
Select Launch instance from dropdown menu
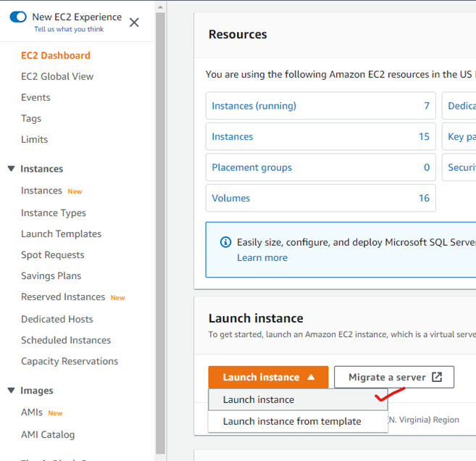(x=298, y=399)
